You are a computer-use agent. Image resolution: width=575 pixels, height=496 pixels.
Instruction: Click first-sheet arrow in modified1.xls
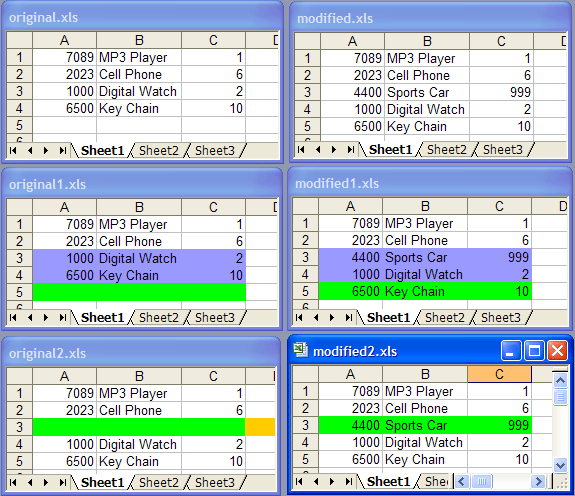coord(299,317)
